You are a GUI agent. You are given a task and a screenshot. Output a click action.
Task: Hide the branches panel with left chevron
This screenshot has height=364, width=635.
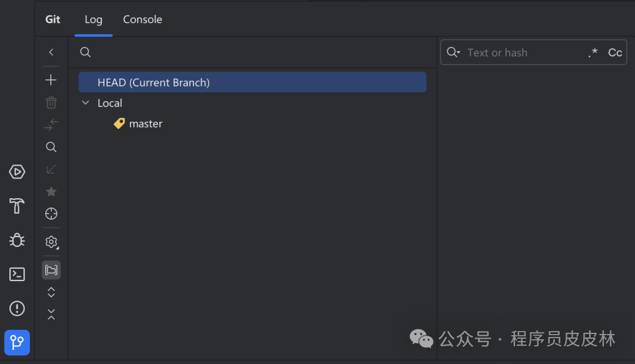pyautogui.click(x=51, y=52)
